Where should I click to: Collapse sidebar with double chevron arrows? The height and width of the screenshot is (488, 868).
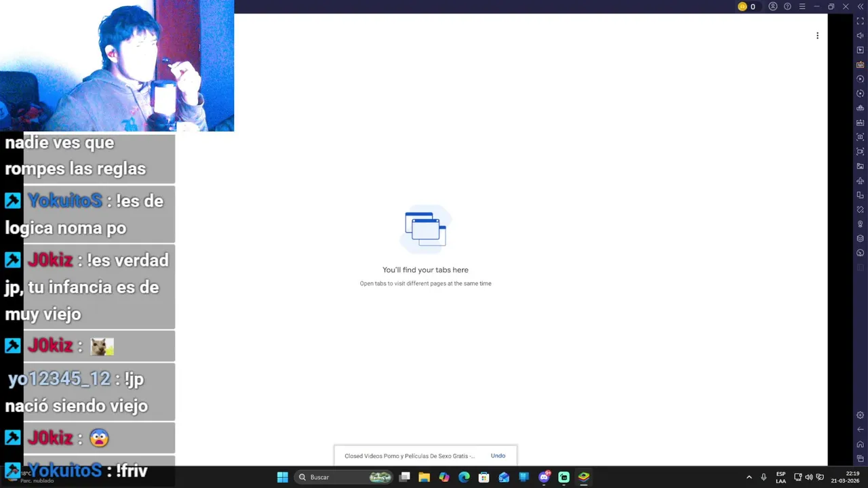tap(860, 6)
